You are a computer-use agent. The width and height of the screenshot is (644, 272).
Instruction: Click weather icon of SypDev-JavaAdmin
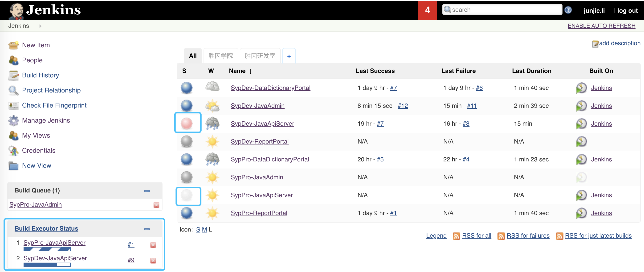point(212,106)
